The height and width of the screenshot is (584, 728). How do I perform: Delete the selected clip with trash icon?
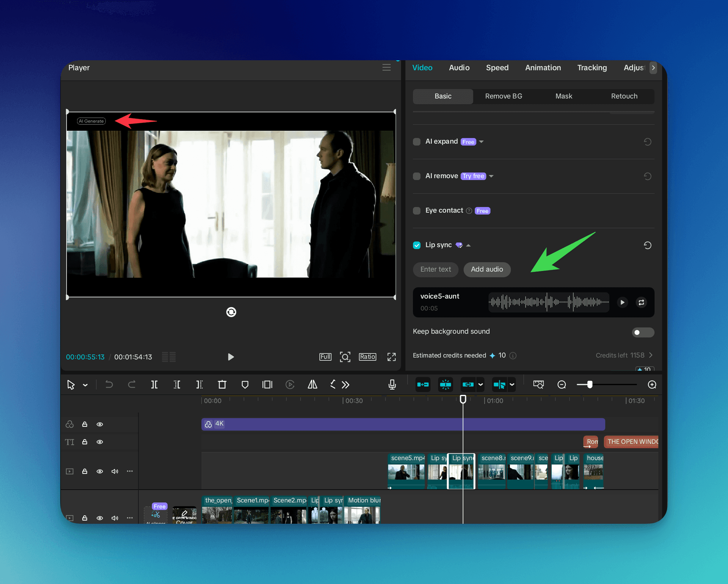point(222,385)
